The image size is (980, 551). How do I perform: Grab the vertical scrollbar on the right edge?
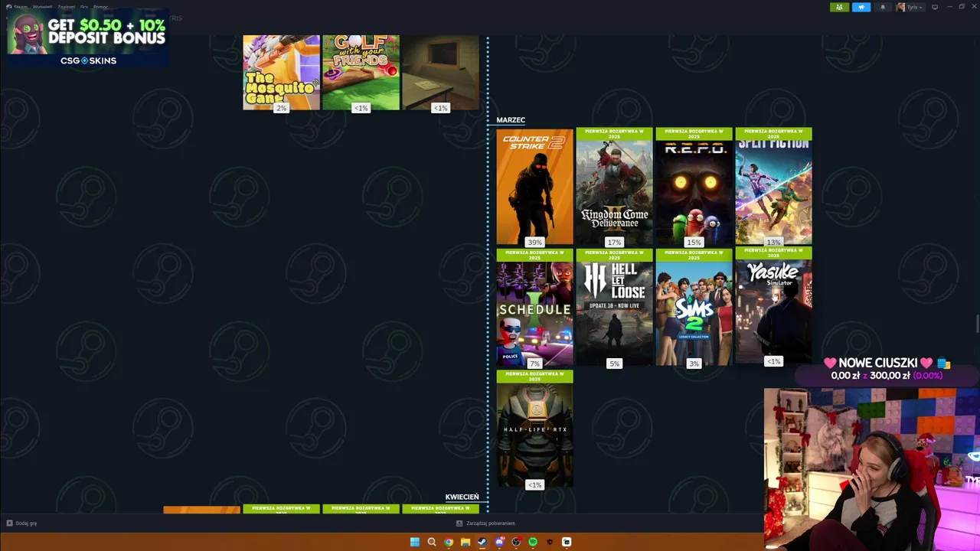click(x=977, y=324)
